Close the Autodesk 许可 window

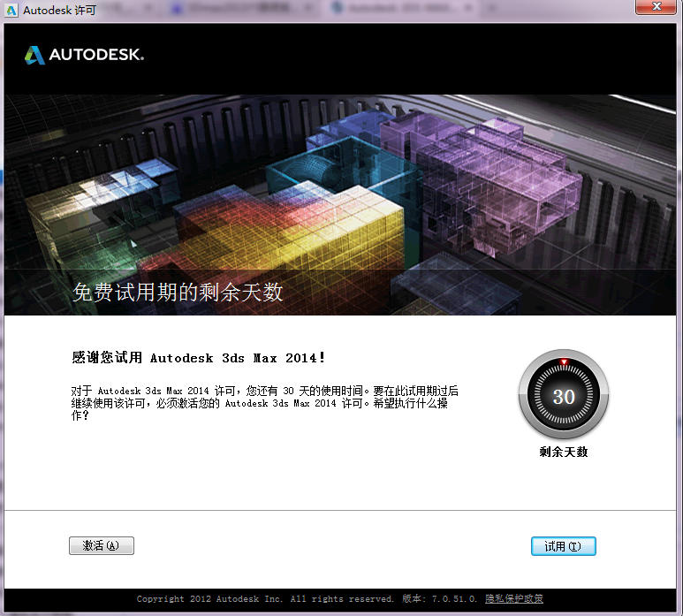tap(657, 10)
